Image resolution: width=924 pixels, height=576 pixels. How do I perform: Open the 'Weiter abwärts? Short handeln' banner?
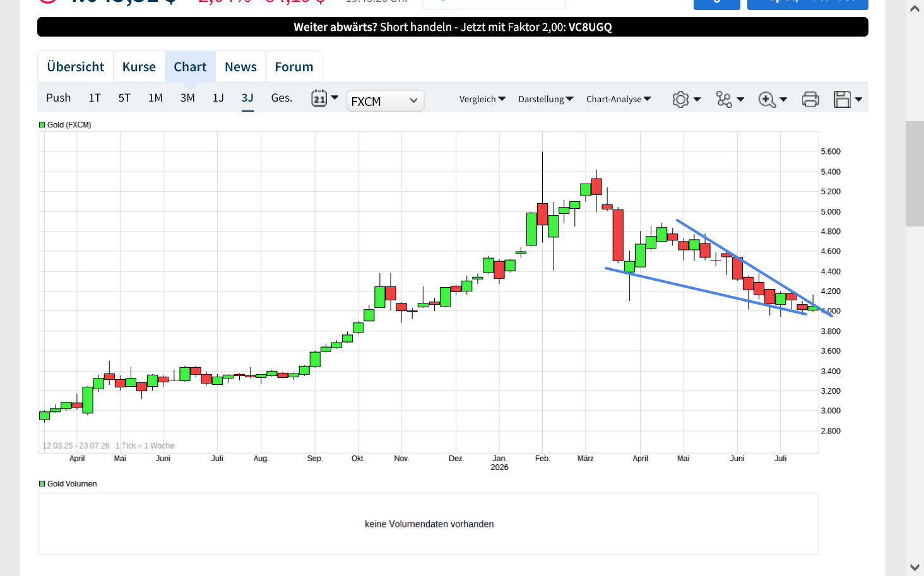click(x=453, y=27)
